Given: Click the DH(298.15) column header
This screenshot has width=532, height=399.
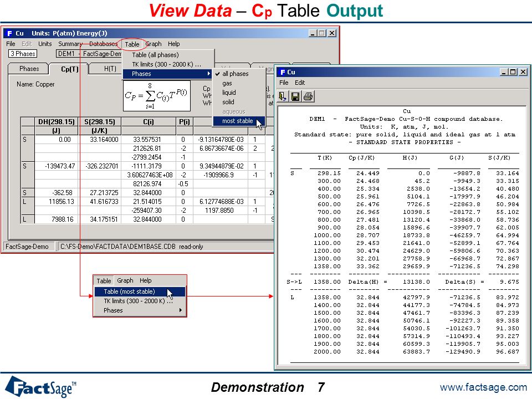Looking at the screenshot, I should click(57, 121).
